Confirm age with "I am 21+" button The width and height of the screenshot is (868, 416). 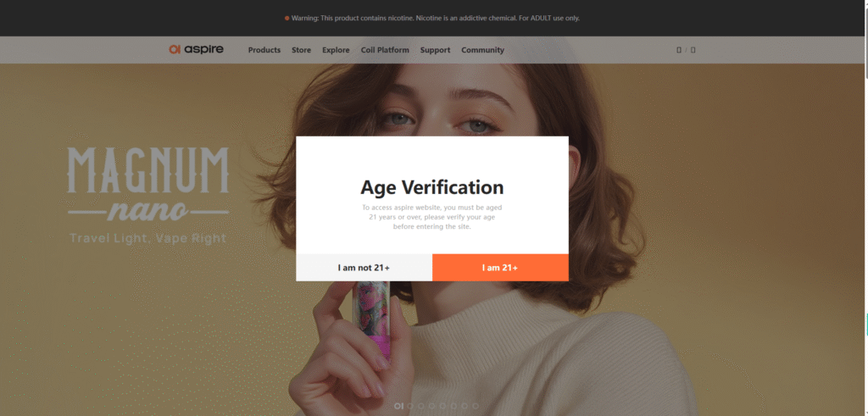click(500, 268)
